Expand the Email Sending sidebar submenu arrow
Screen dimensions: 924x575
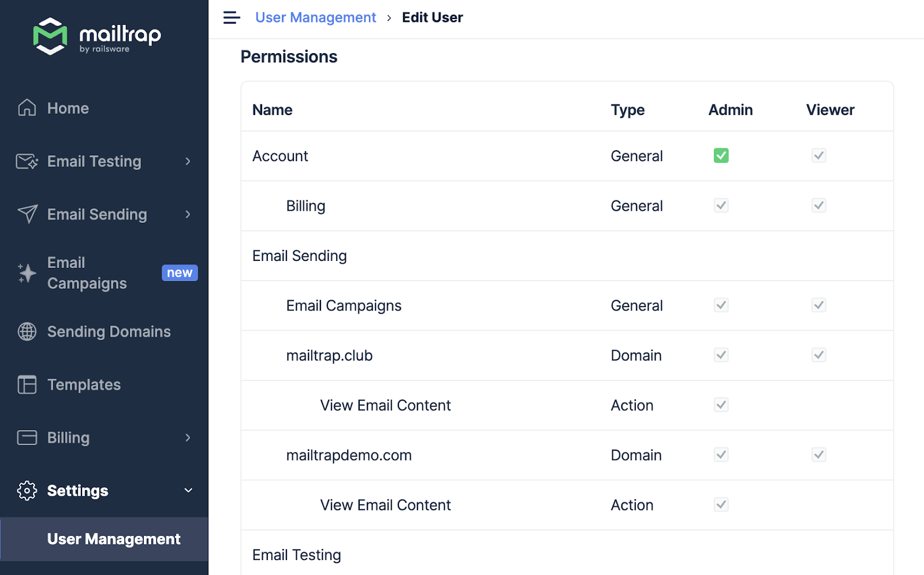[x=188, y=214]
